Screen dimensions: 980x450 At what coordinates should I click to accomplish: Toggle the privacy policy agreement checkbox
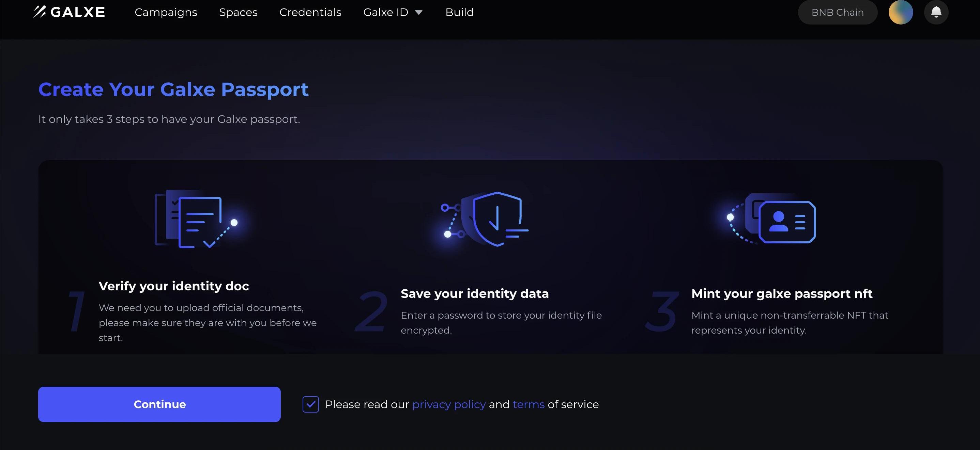pyautogui.click(x=310, y=404)
